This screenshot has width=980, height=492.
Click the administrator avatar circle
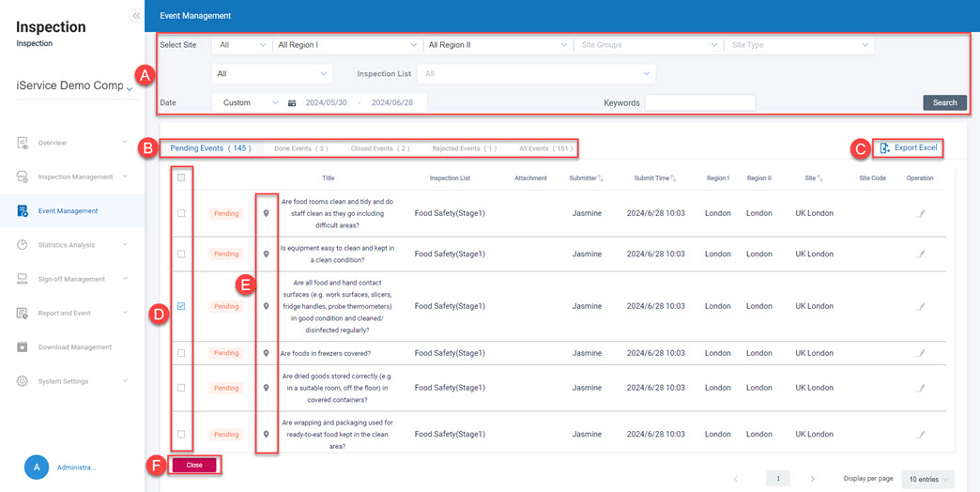coord(37,467)
